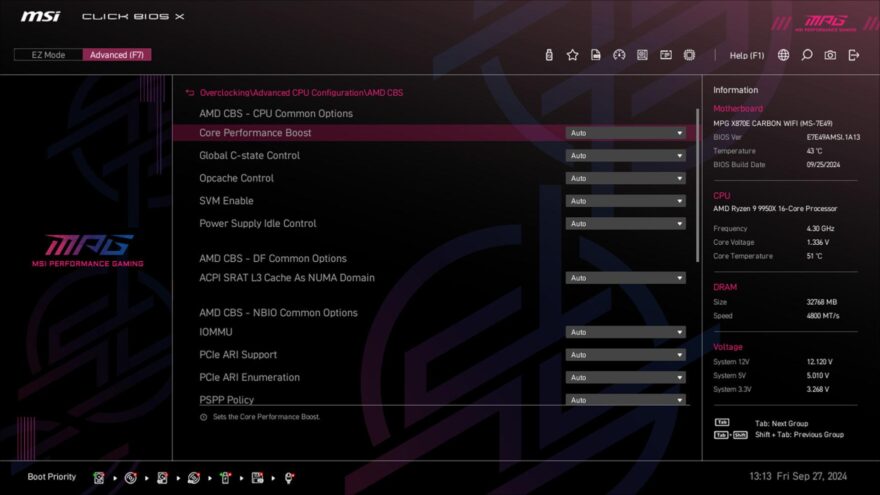880x495 pixels.
Task: Open Global C-state Control dropdown
Action: click(625, 155)
